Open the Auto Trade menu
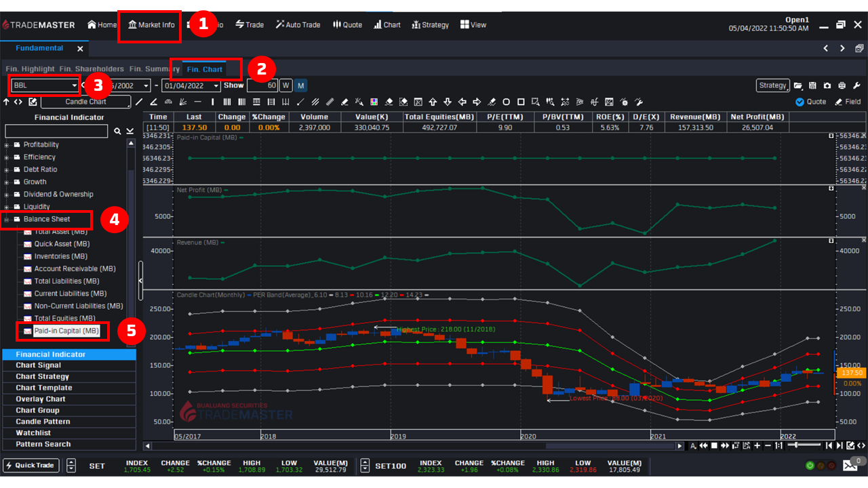This screenshot has height=488, width=868. tap(298, 25)
